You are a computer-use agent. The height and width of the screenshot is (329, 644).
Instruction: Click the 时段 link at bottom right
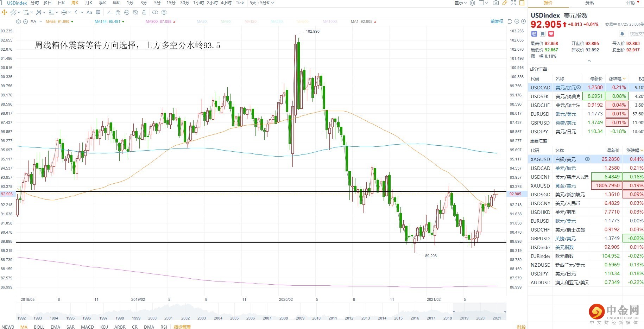click(521, 327)
